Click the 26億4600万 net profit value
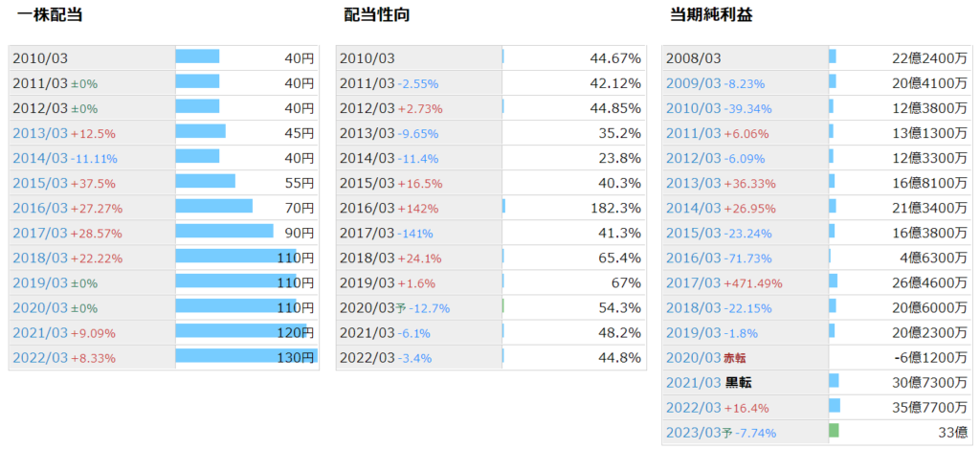Image resolution: width=980 pixels, height=449 pixels. click(x=930, y=283)
